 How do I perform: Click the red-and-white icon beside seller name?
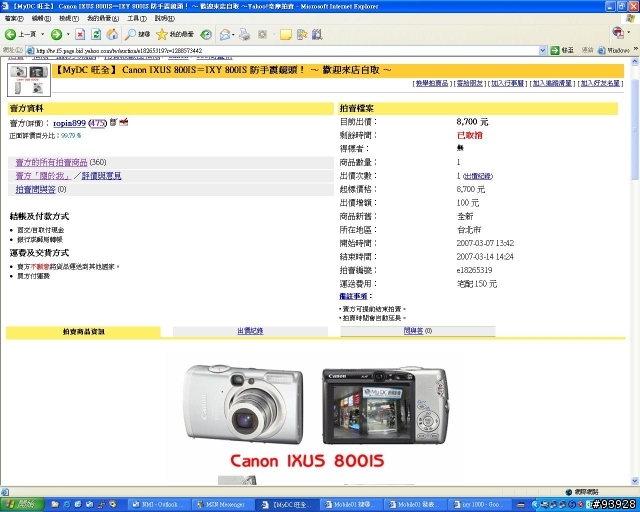[x=124, y=122]
